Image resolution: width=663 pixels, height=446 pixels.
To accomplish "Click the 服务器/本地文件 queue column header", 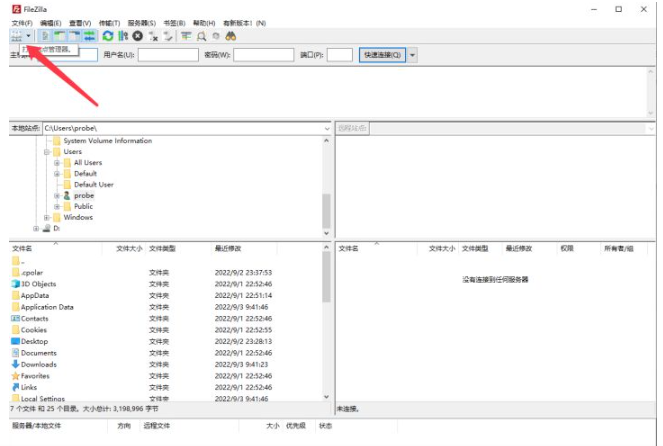I will (36, 426).
